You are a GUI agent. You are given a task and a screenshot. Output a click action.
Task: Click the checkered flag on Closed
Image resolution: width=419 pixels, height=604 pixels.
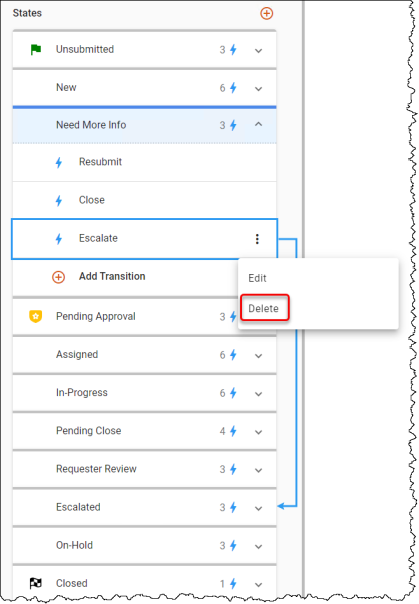pyautogui.click(x=36, y=584)
